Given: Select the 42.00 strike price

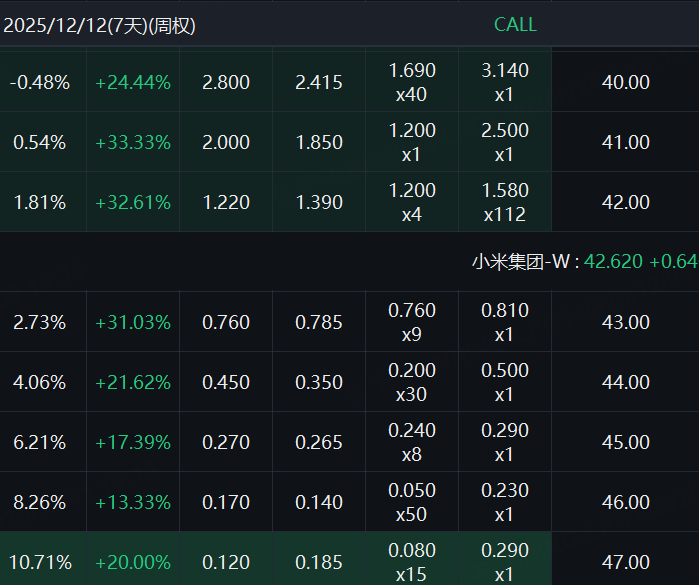Looking at the screenshot, I should click(x=626, y=202).
